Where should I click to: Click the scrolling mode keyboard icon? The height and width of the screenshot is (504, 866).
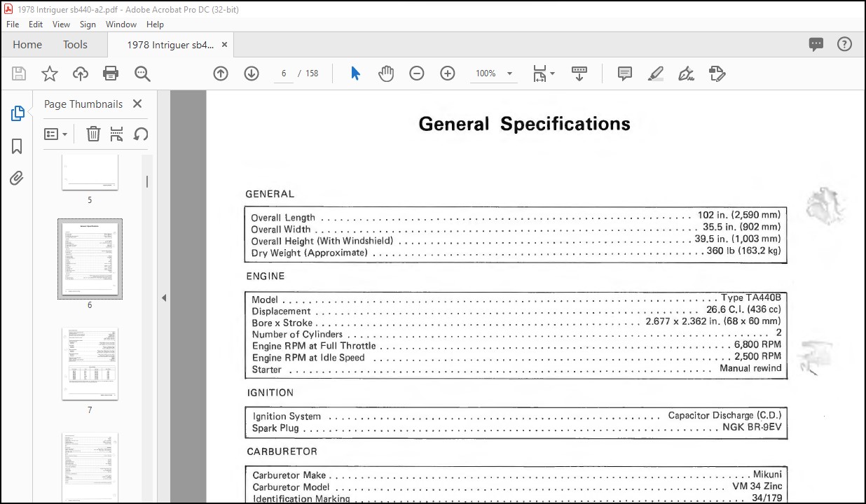pos(579,73)
